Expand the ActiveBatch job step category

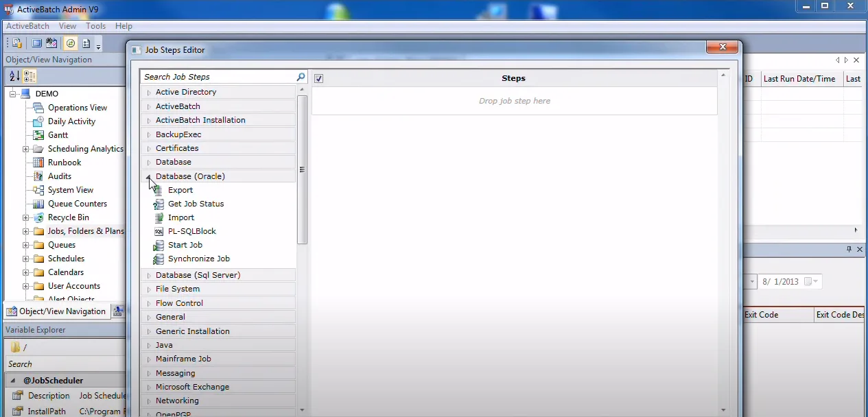149,107
